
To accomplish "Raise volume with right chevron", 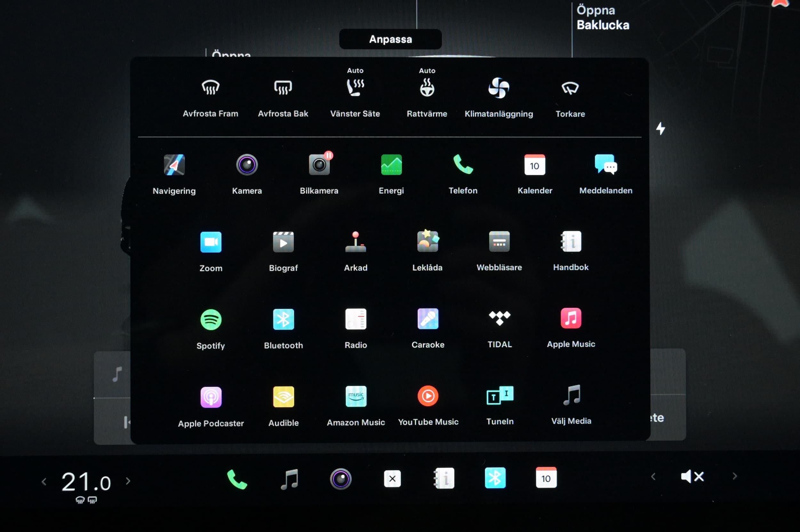I will tap(734, 476).
